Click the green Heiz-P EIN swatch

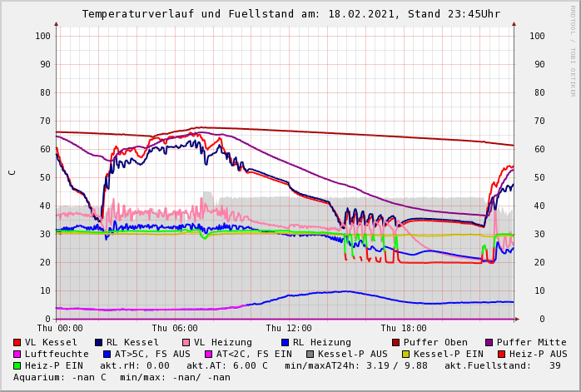[x=17, y=365]
